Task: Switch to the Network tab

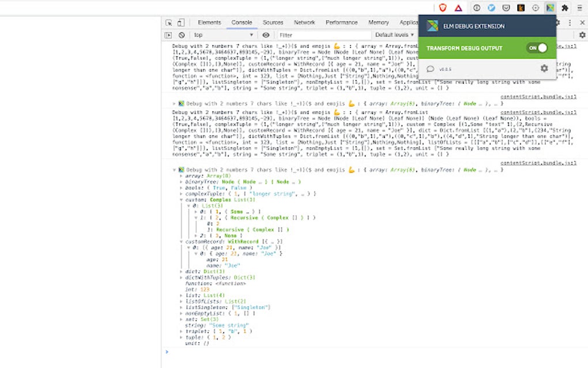Action: click(304, 22)
